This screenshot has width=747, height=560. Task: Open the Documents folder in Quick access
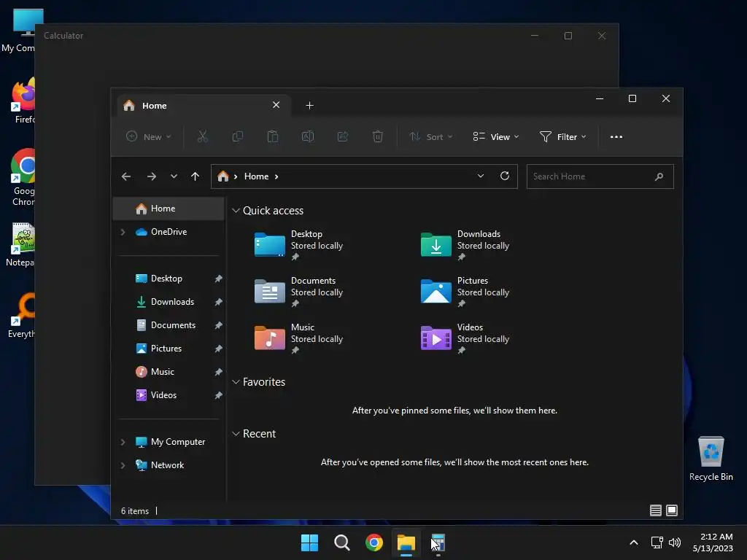coord(298,292)
